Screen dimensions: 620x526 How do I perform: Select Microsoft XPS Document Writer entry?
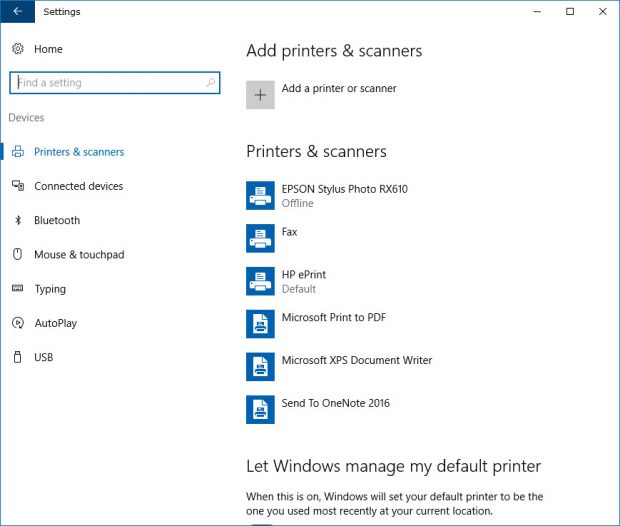(x=357, y=360)
